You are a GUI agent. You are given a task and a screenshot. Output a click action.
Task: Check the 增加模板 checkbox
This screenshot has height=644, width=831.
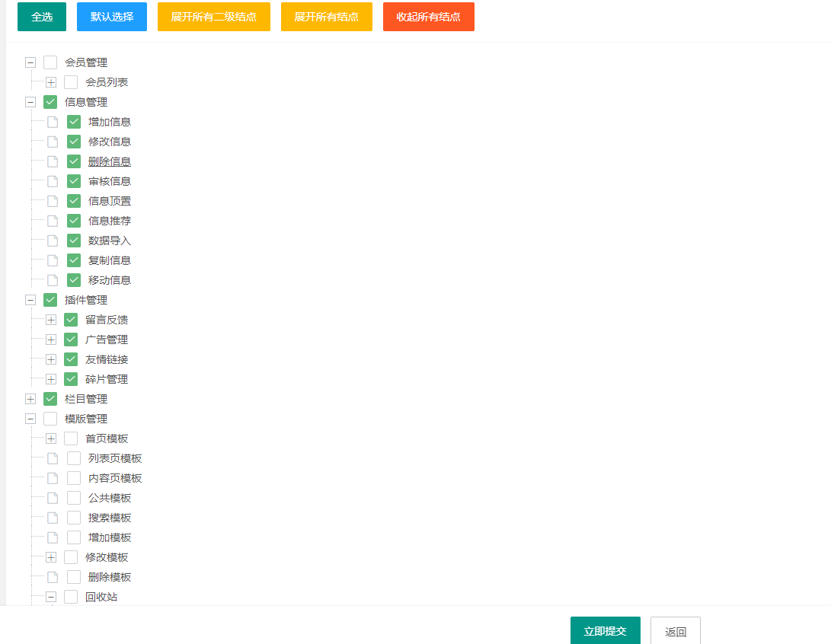(74, 537)
